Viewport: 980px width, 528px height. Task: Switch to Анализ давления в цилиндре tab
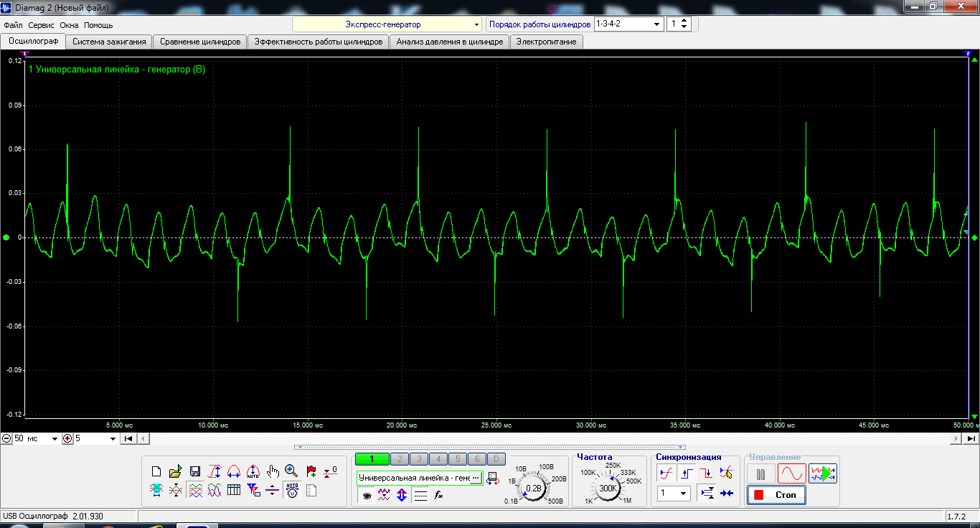449,42
